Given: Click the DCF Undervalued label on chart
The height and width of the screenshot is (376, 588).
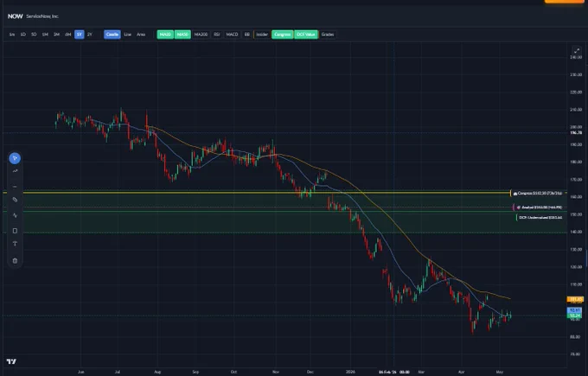Looking at the screenshot, I should click(x=540, y=218).
